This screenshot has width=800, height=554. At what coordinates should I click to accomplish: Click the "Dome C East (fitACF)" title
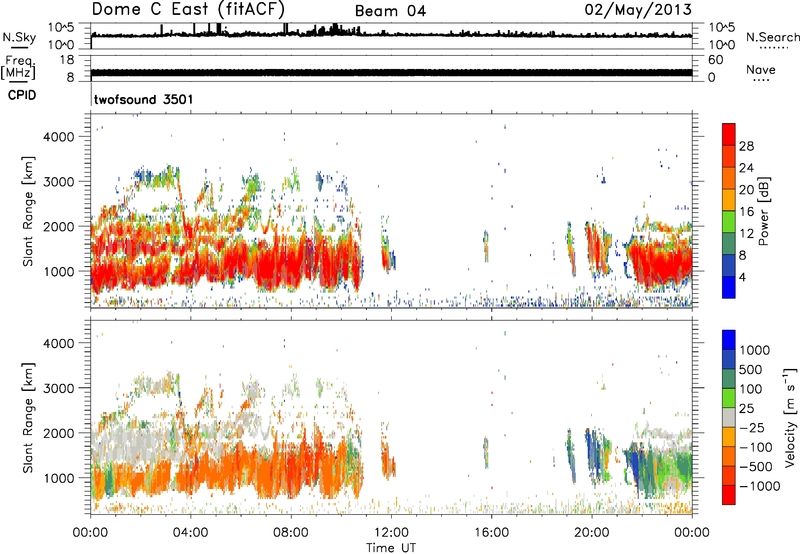(188, 9)
